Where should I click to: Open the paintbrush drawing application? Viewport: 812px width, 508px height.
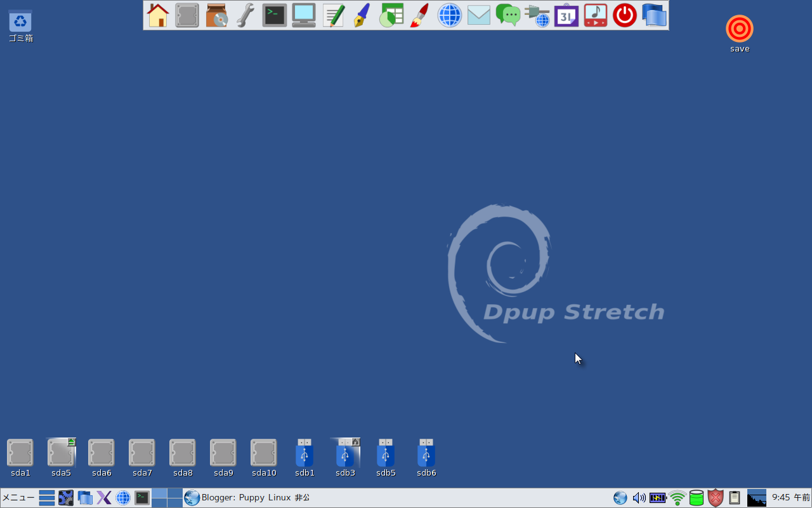tap(419, 15)
